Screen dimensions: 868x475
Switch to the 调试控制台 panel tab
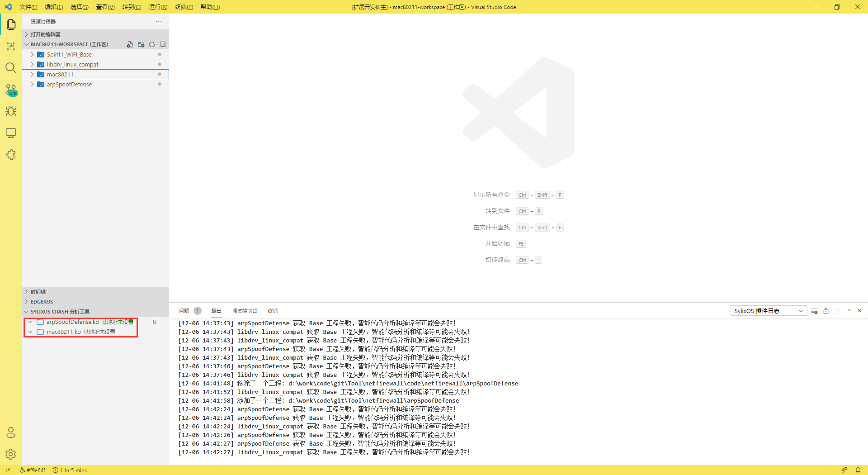245,311
